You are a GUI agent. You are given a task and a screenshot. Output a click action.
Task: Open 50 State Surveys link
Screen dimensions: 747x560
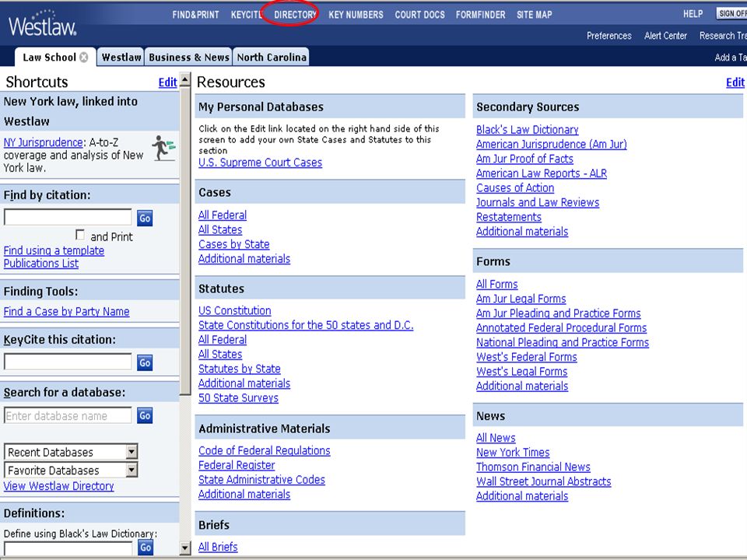(x=238, y=398)
